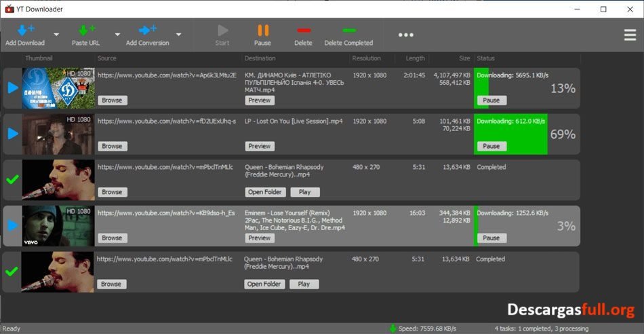
Task: Click the blue play arrow of the ДИНАМО Київ row
Action: click(x=13, y=88)
